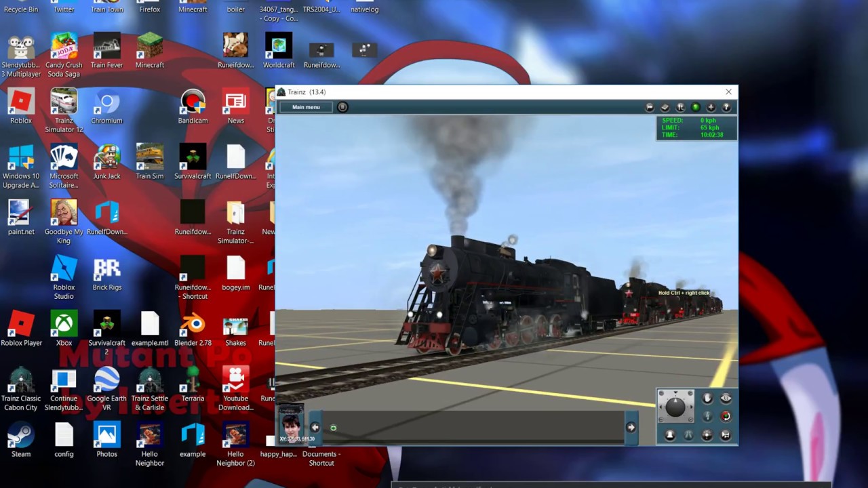
Task: Select Roblox desktop icon
Action: [x=21, y=106]
